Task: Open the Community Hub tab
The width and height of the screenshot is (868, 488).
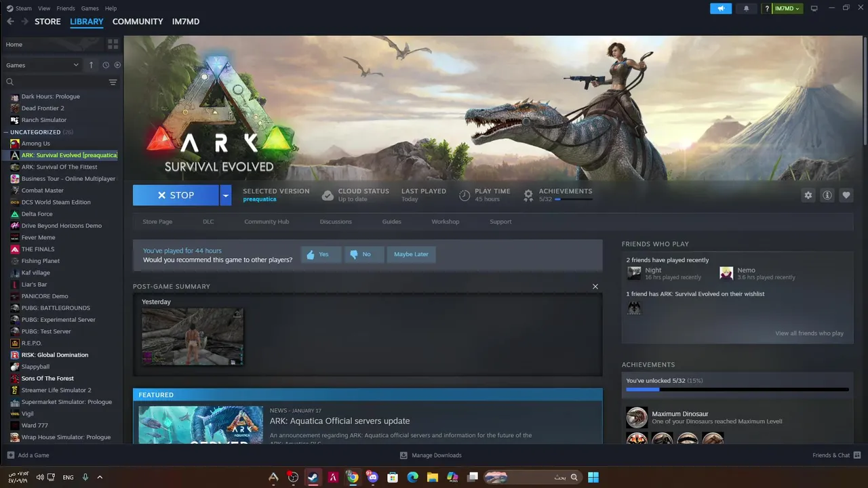Action: coord(267,222)
